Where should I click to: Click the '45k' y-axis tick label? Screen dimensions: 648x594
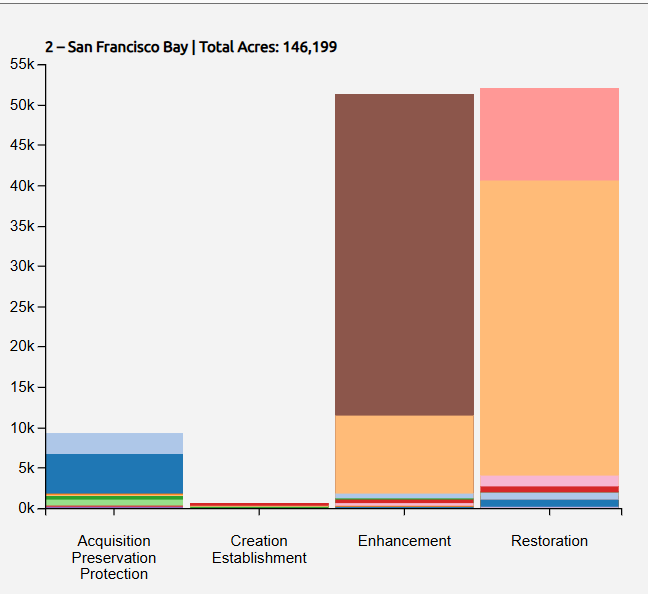(23, 145)
